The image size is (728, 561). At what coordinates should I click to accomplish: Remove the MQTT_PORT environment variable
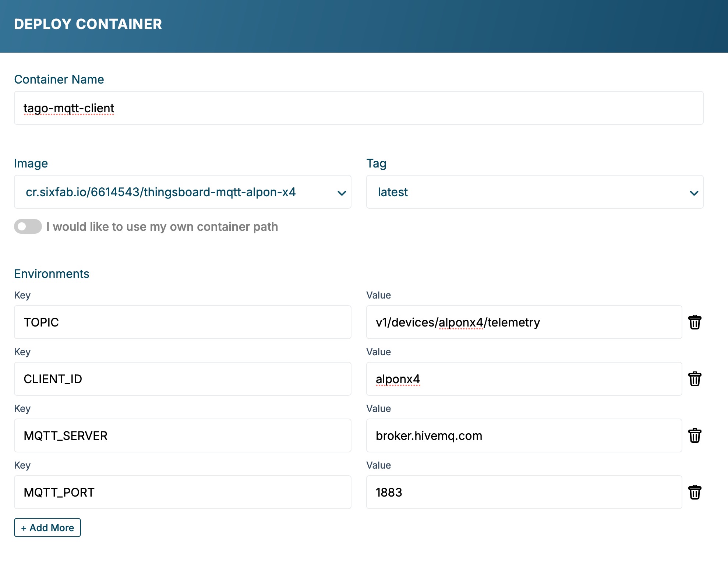(x=695, y=492)
